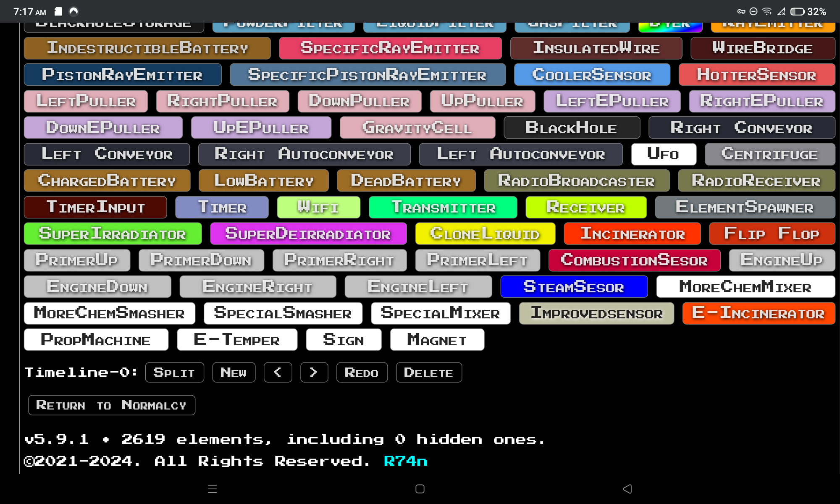840x504 pixels.
Task: Go to previous timeline with left arrow
Action: click(278, 373)
